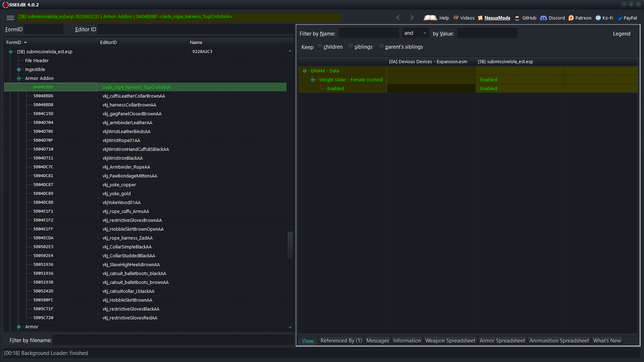Sort by FormID column header
The width and height of the screenshot is (644, 362).
tap(51, 42)
